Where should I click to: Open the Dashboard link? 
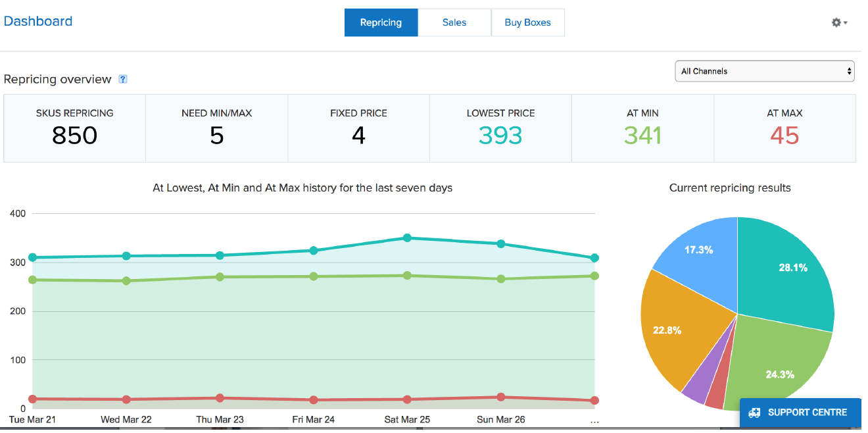(38, 21)
